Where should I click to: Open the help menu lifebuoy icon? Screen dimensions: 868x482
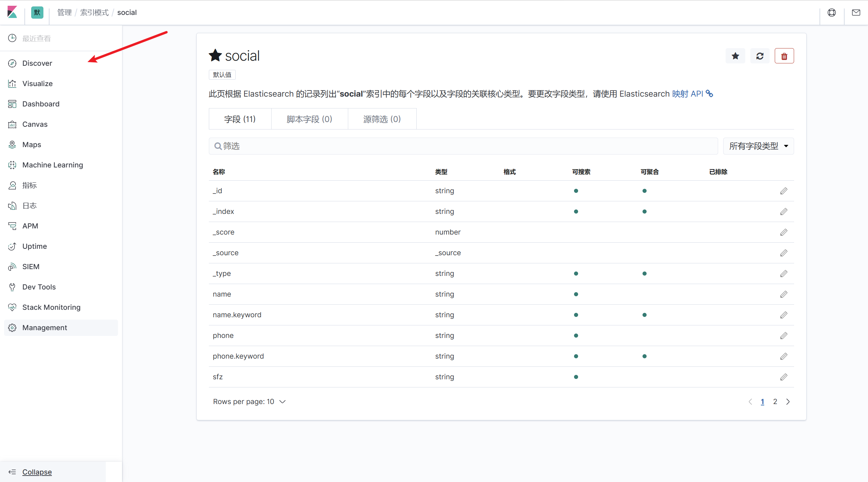[831, 13]
